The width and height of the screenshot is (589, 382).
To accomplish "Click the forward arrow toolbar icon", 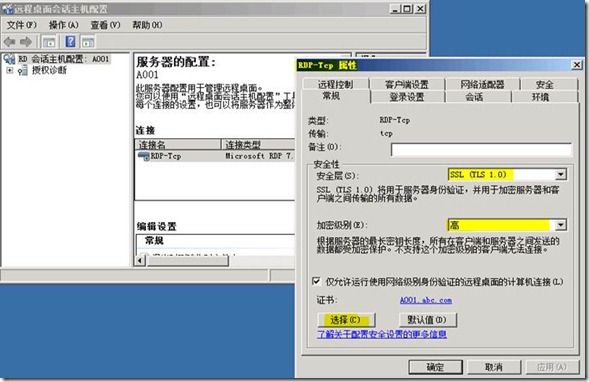I will click(26, 42).
